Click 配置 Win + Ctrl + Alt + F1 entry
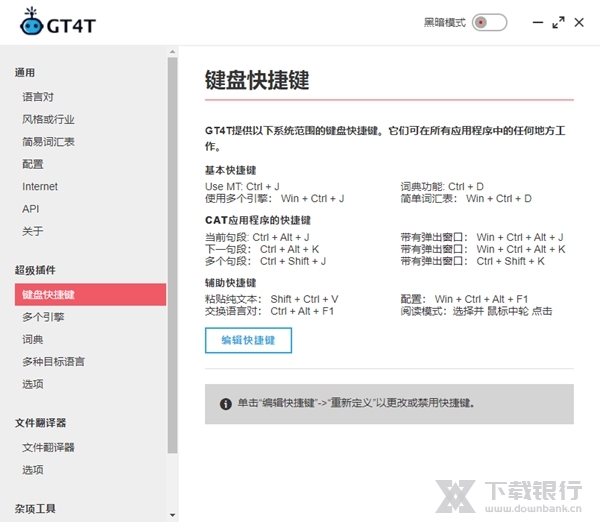This screenshot has height=522, width=600. click(465, 299)
